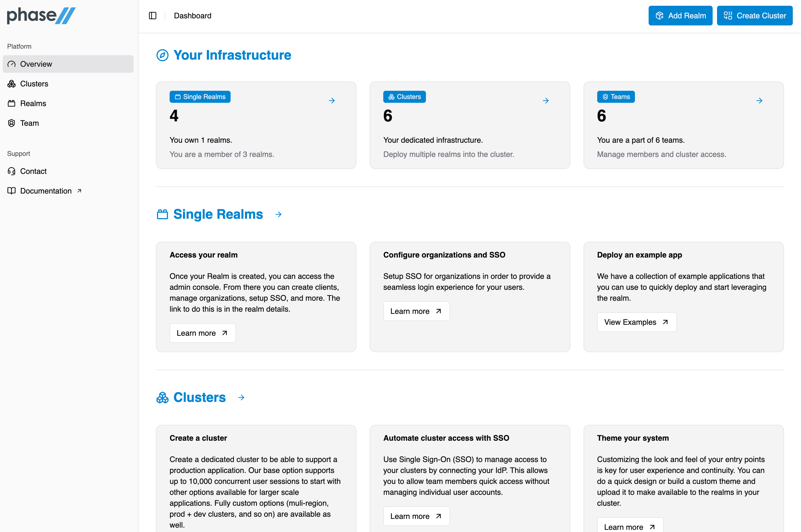Click the Single Realms badge
Image resolution: width=801 pixels, height=532 pixels.
point(200,97)
